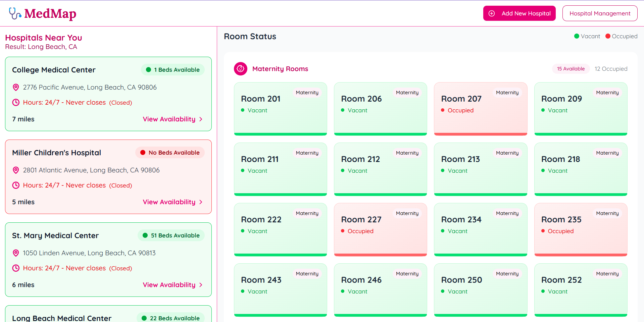This screenshot has width=644, height=322.
Task: Click the 15 Available badge
Action: pos(571,69)
